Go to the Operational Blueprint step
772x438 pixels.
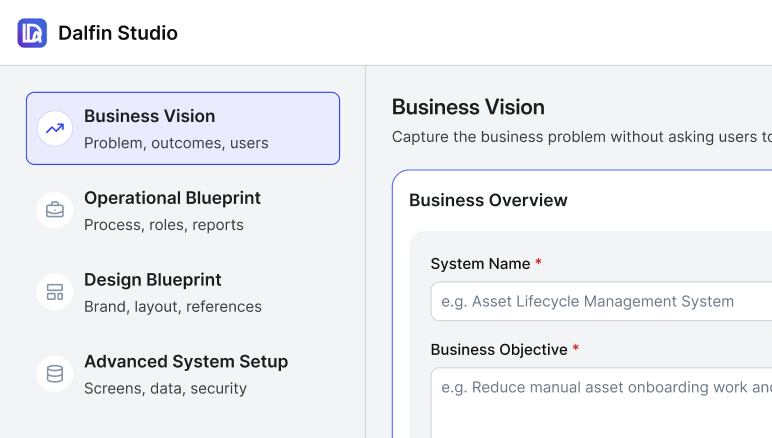[x=183, y=210]
